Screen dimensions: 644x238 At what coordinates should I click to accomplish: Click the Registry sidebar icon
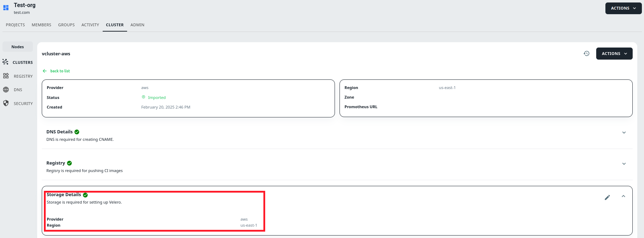click(x=6, y=76)
